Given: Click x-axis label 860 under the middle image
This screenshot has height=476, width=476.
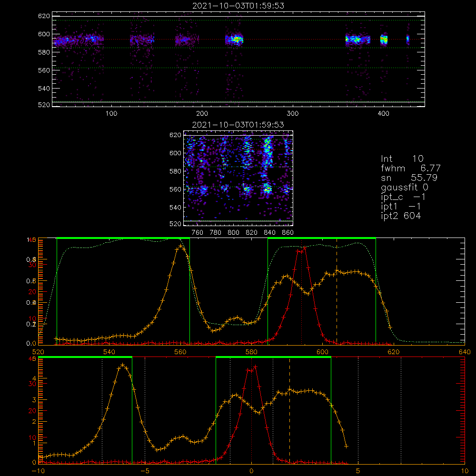Looking at the screenshot, I should 288,233.
